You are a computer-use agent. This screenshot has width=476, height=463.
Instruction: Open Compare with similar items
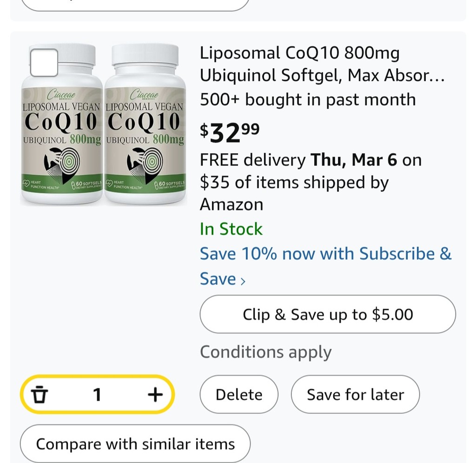(x=135, y=444)
